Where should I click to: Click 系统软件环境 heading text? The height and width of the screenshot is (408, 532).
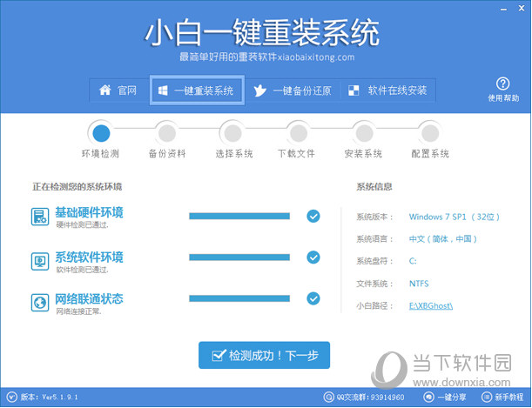coord(89,258)
